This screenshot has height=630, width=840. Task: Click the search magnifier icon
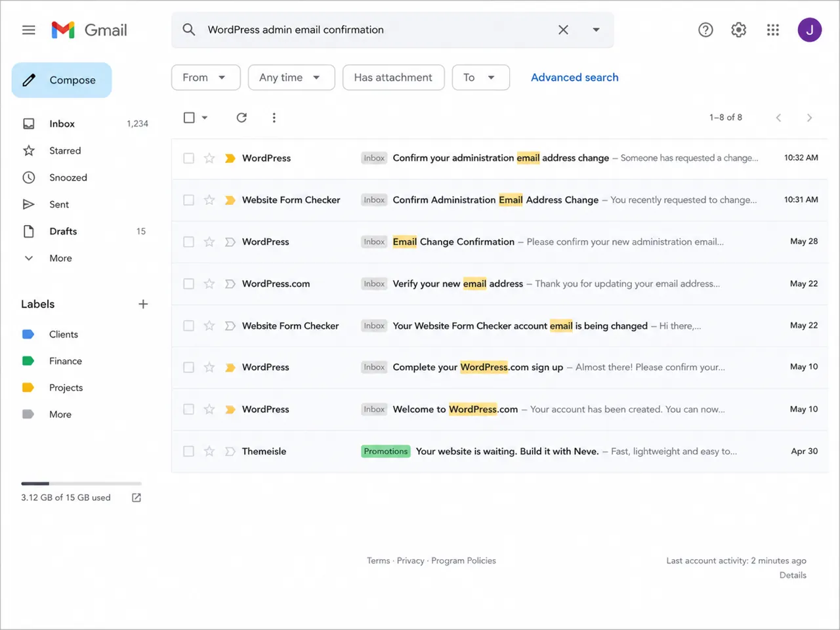pyautogui.click(x=189, y=30)
